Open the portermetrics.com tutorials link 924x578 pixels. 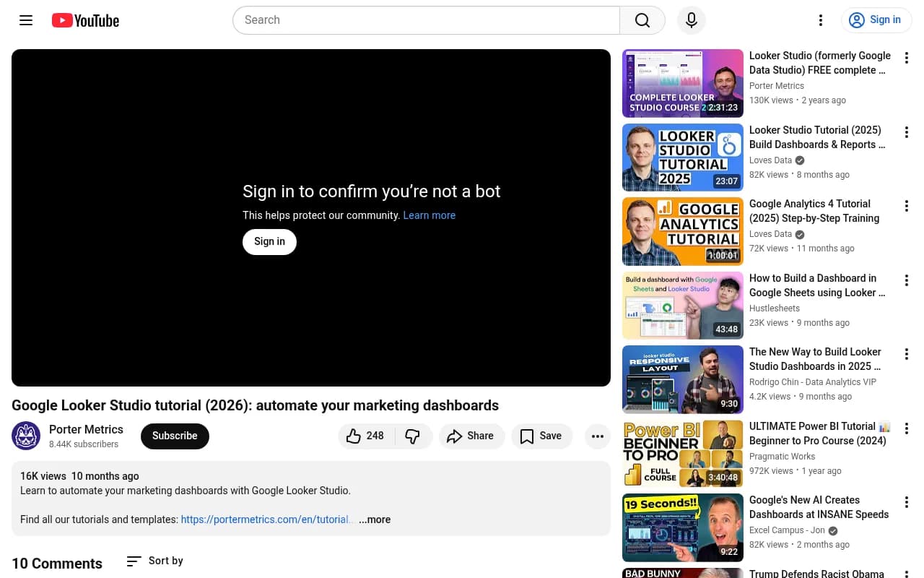266,519
